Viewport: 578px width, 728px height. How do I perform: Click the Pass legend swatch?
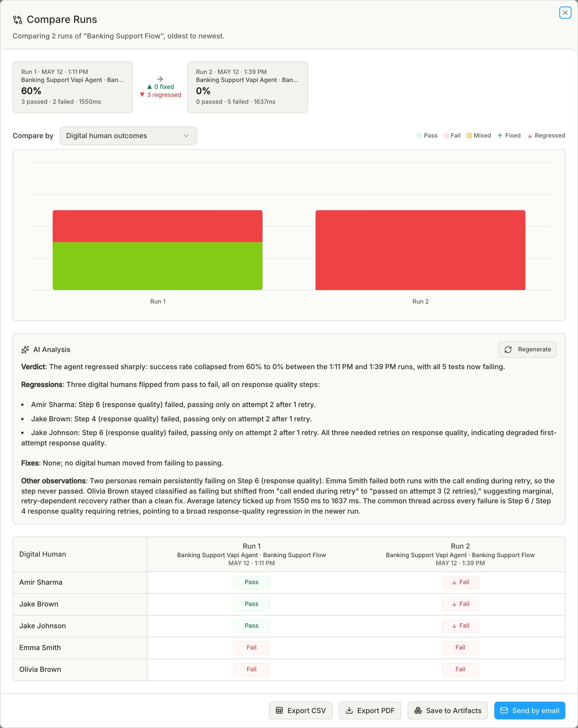click(x=419, y=136)
